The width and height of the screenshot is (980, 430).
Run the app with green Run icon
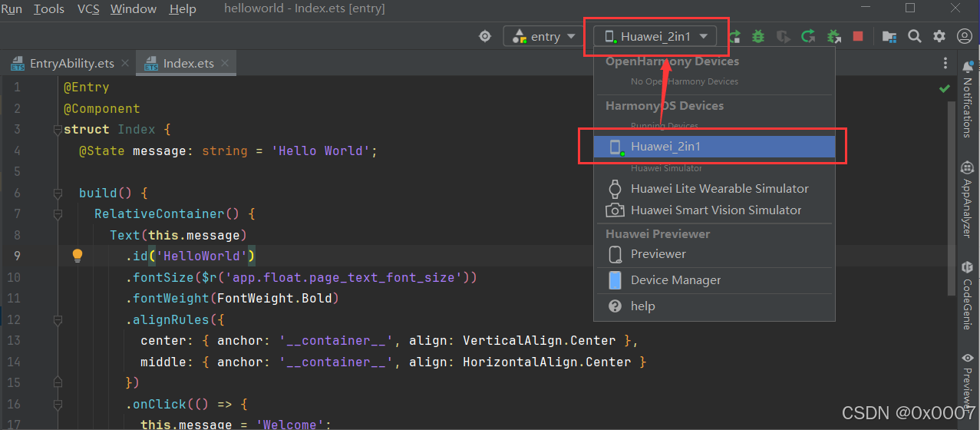point(734,36)
